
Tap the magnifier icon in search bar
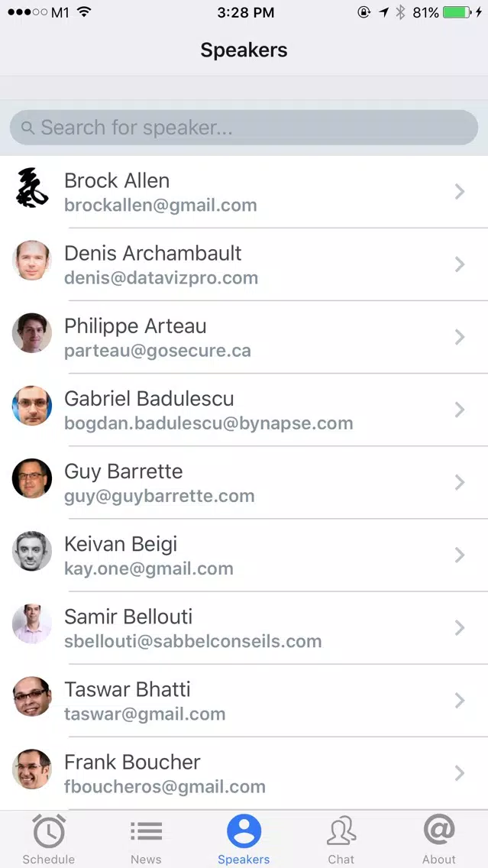point(27,128)
